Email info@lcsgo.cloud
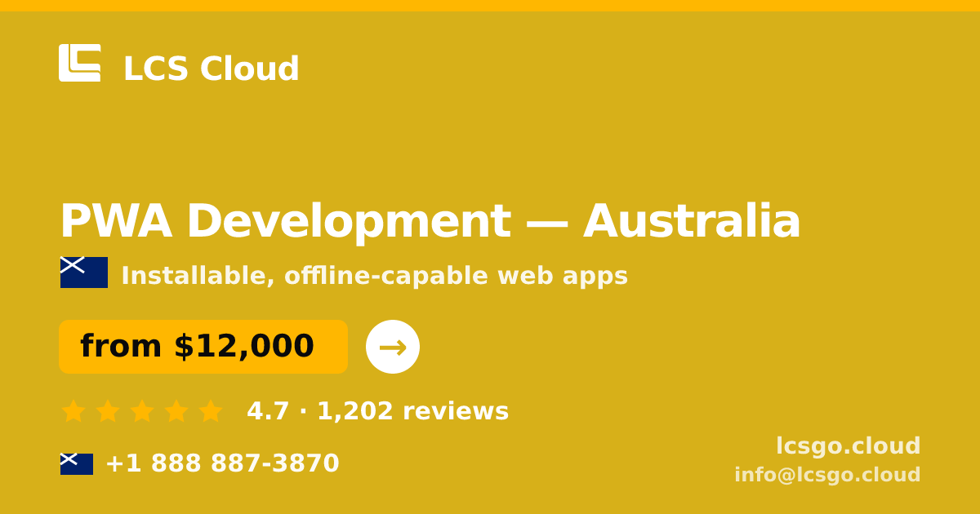The image size is (980, 514). click(x=827, y=475)
